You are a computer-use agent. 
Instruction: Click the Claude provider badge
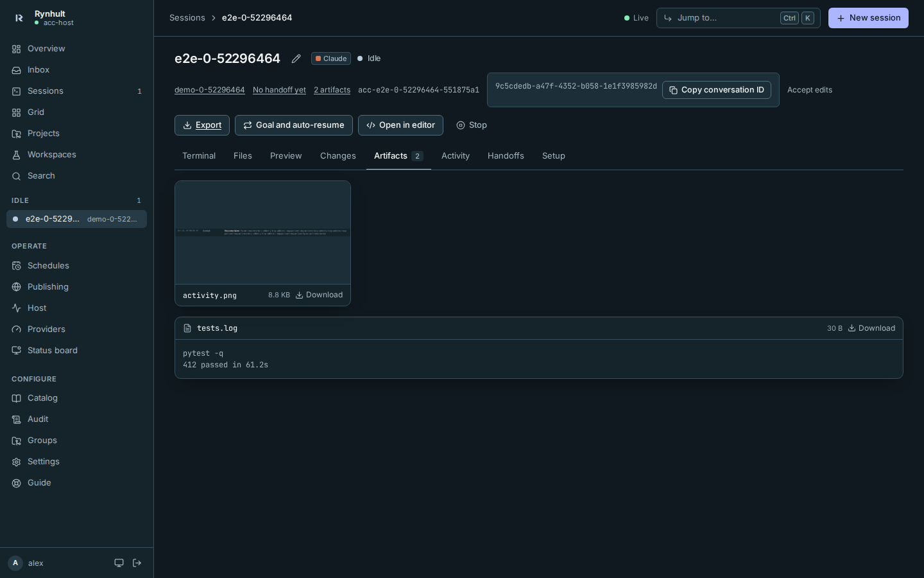(x=331, y=58)
